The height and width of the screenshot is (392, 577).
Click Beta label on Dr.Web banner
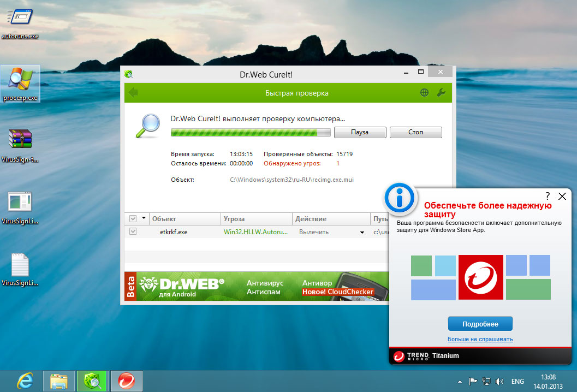click(x=130, y=287)
